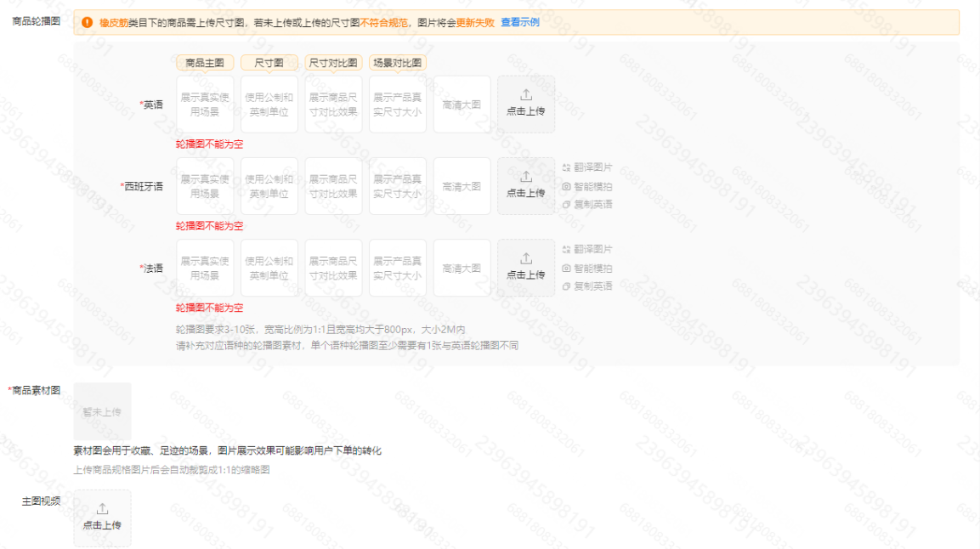Viewport: 980px width, 549px height.
Task: Click the 展示商品尺寸对比效果 slot in the 西班牙语 row
Action: (333, 186)
